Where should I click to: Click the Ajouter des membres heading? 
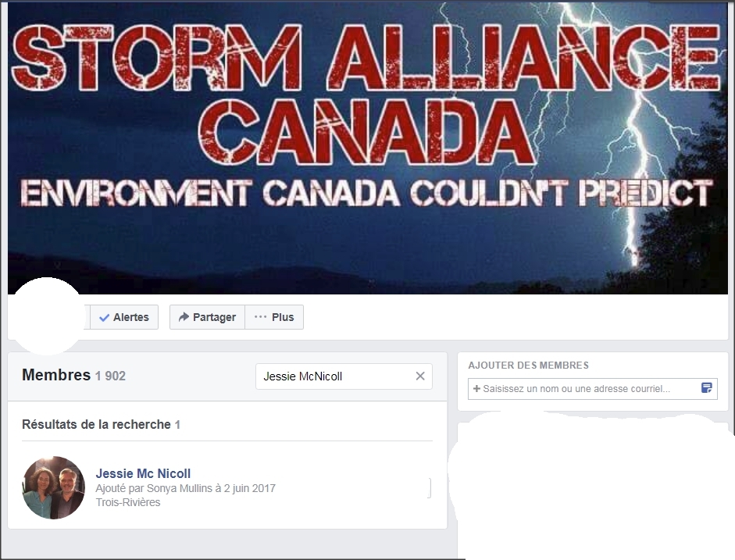point(528,365)
